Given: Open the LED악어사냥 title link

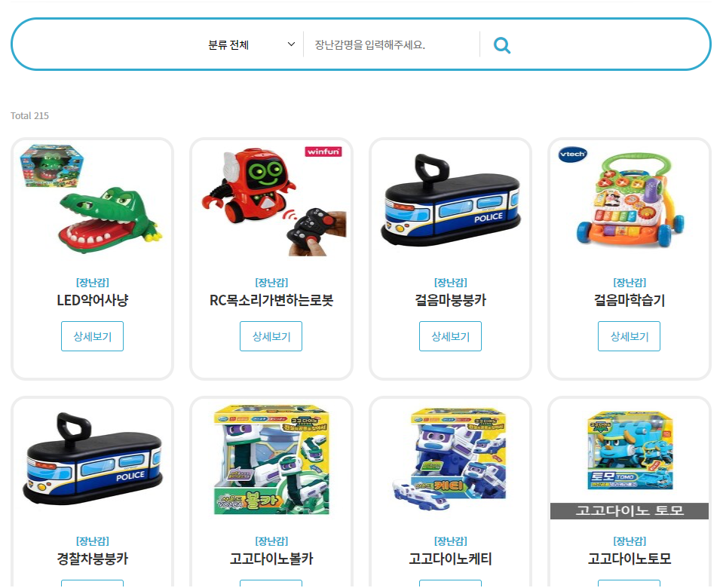Looking at the screenshot, I should point(92,300).
